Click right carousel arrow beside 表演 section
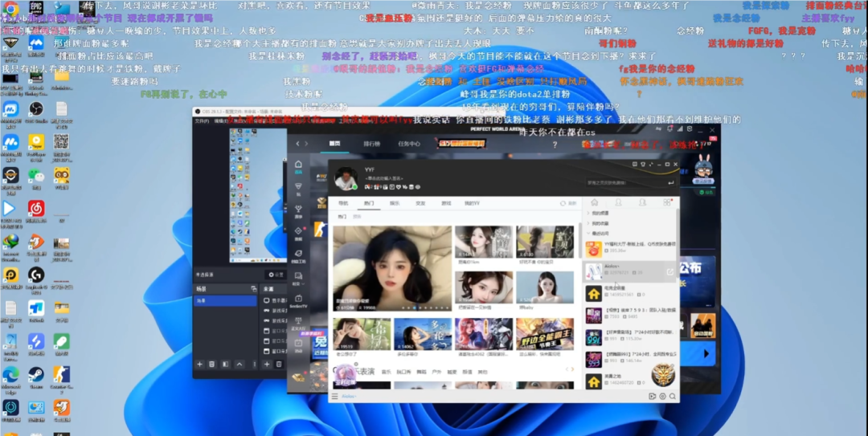Image resolution: width=868 pixels, height=436 pixels. [572, 369]
